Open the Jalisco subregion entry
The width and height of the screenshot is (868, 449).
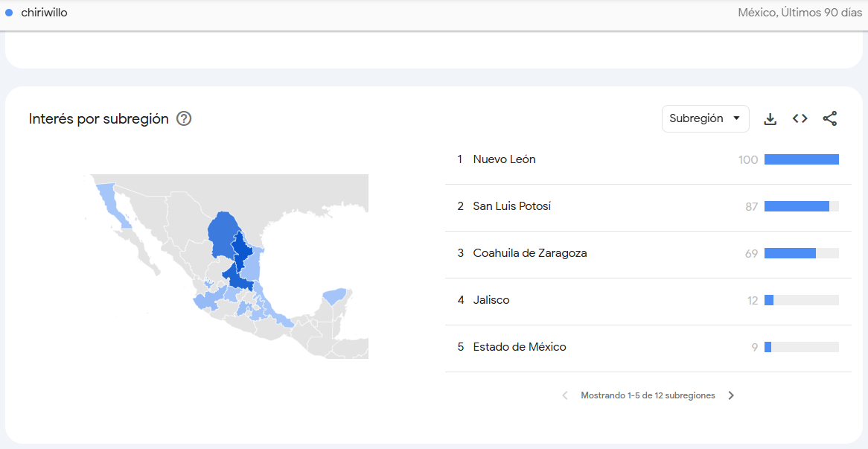(493, 300)
